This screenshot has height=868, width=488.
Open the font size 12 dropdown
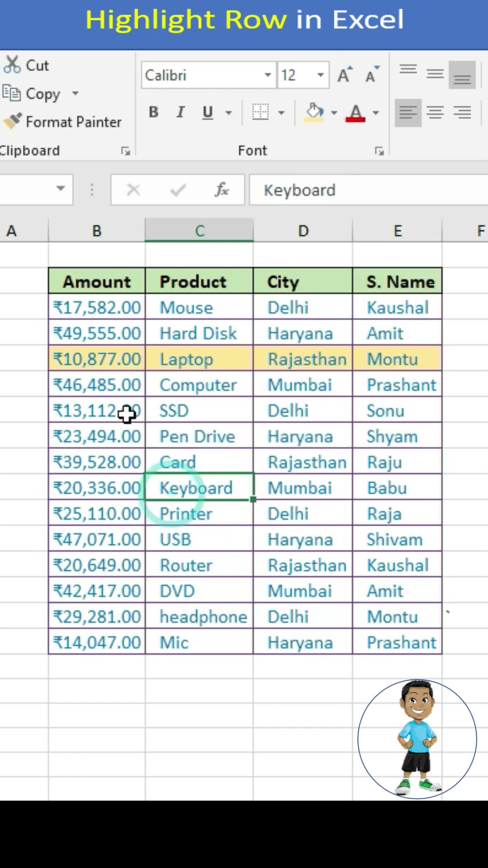pos(320,75)
